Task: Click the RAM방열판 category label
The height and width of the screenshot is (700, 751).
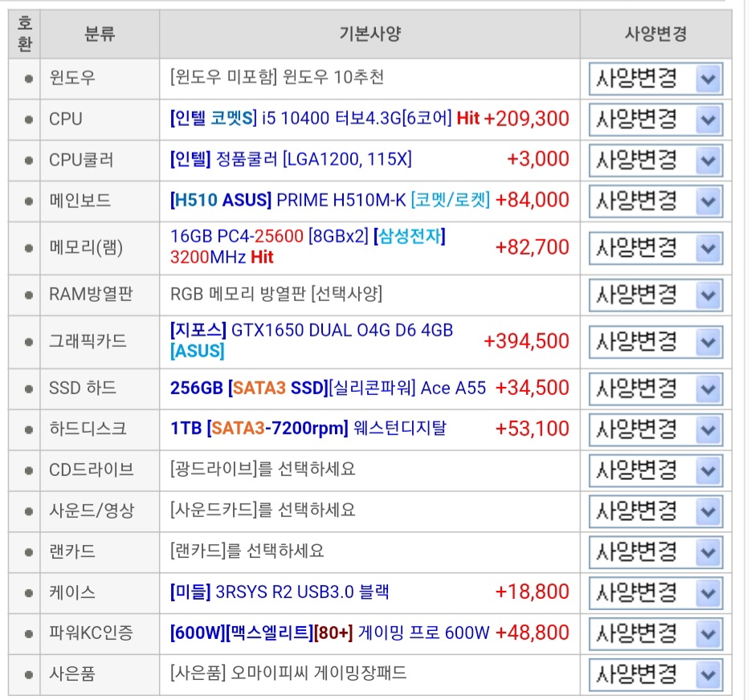Action: 91,295
